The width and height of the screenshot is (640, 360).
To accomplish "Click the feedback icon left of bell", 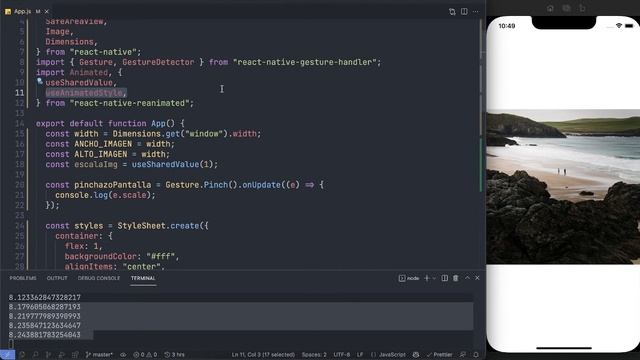I will (463, 355).
